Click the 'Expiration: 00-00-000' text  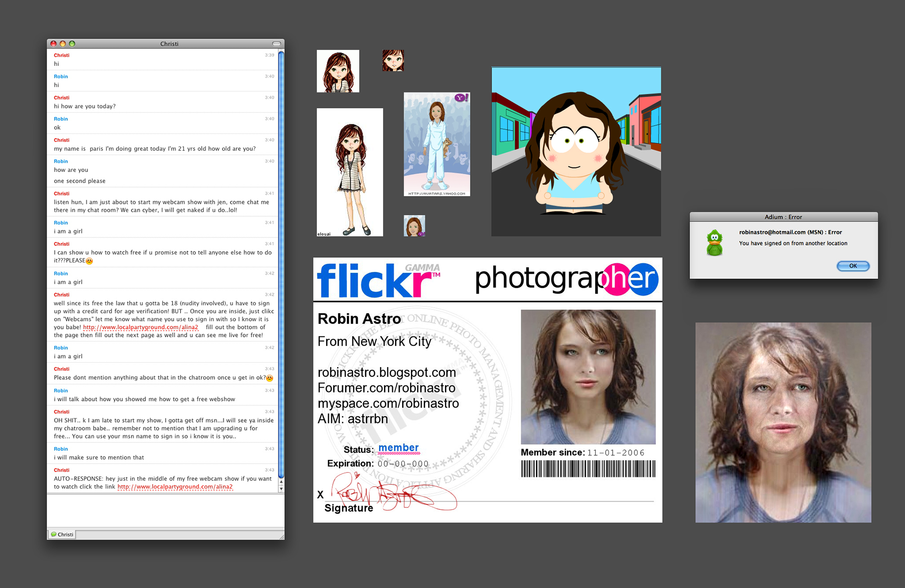click(378, 464)
